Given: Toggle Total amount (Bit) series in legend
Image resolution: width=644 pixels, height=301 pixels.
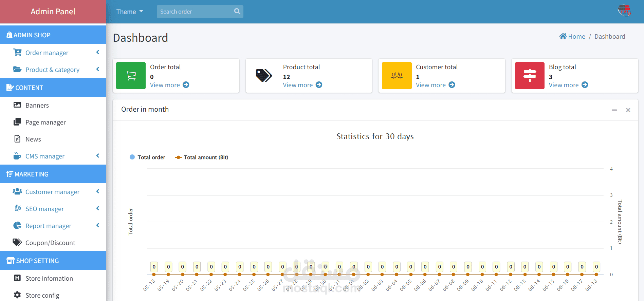Looking at the screenshot, I should 202,157.
